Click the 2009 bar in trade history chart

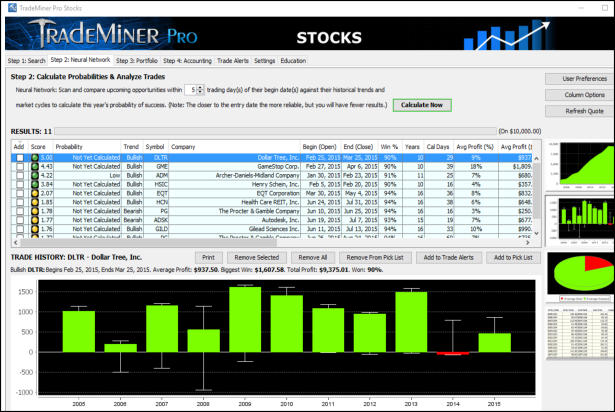[x=245, y=319]
